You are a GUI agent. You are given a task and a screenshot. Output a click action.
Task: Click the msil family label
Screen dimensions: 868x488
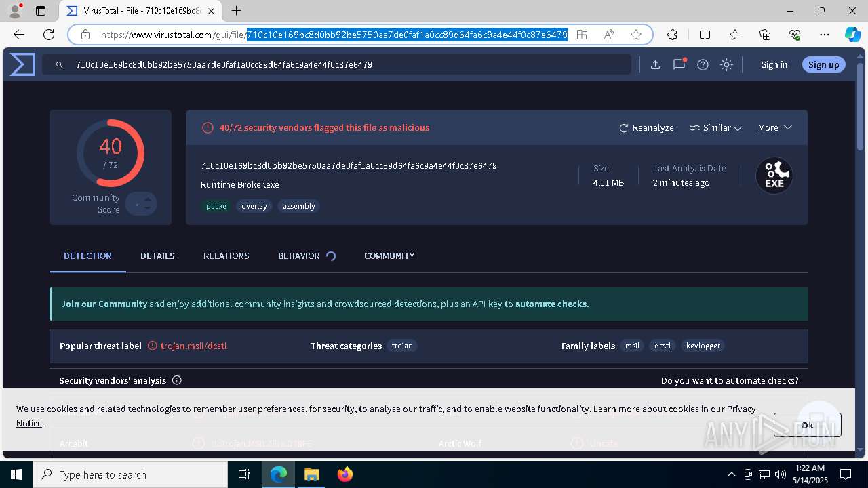click(x=632, y=346)
